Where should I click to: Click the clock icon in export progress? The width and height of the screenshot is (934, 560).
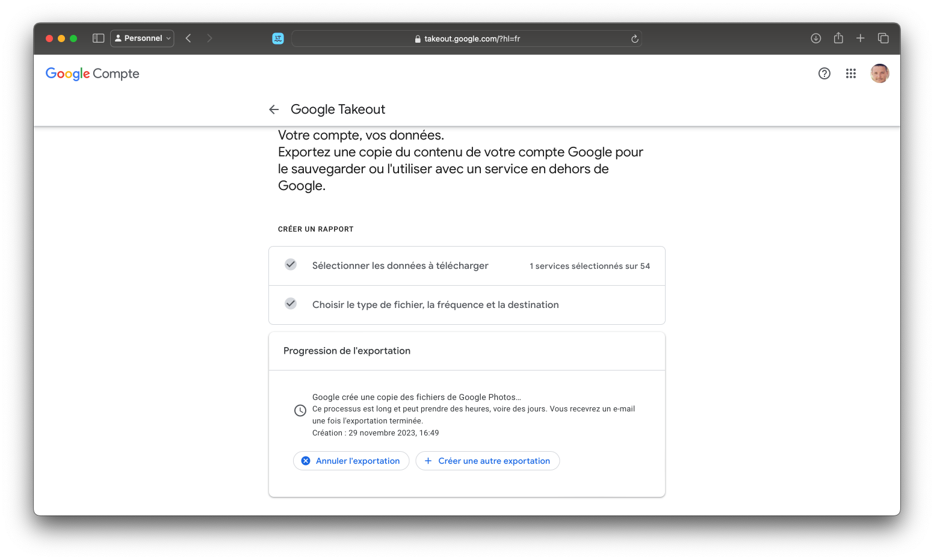pos(300,411)
